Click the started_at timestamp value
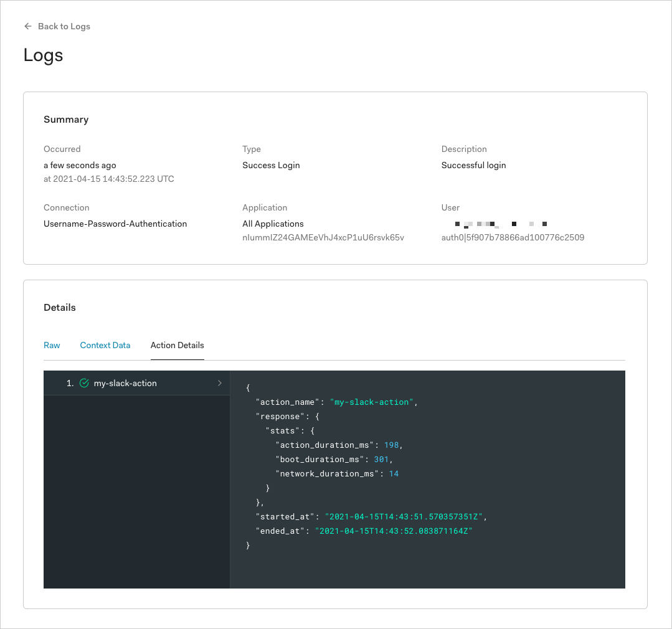The height and width of the screenshot is (629, 672). click(404, 516)
